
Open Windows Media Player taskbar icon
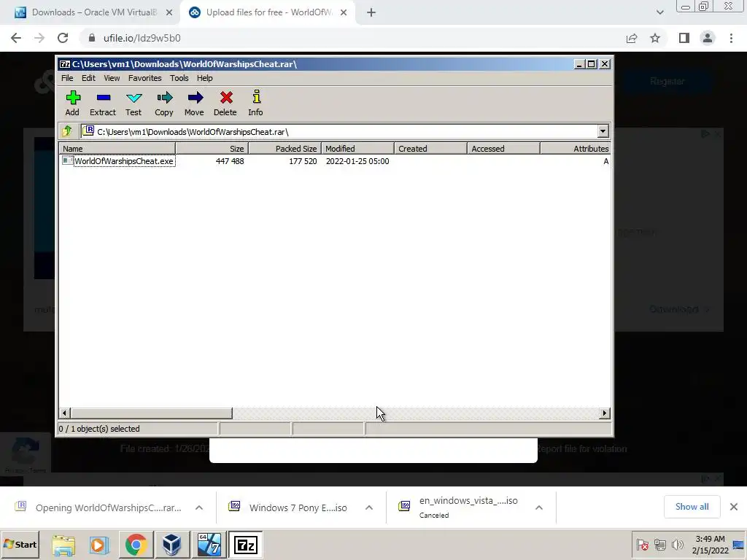coord(99,545)
